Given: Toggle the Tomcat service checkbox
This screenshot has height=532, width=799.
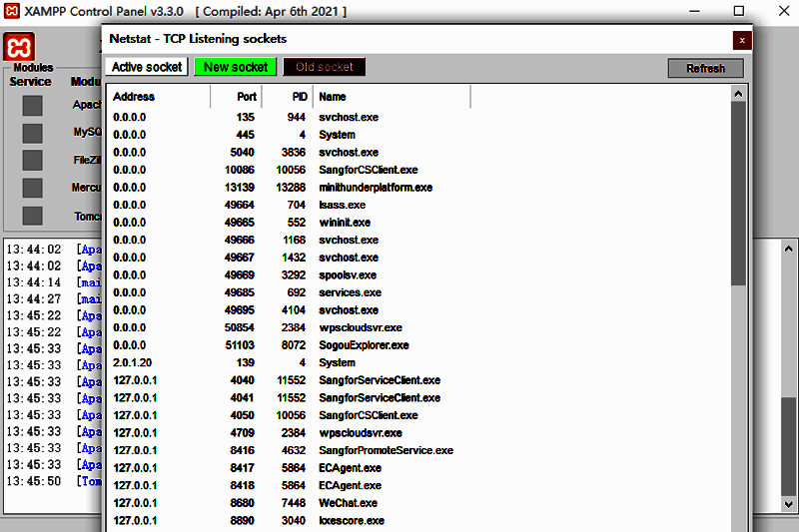Looking at the screenshot, I should click(x=32, y=216).
